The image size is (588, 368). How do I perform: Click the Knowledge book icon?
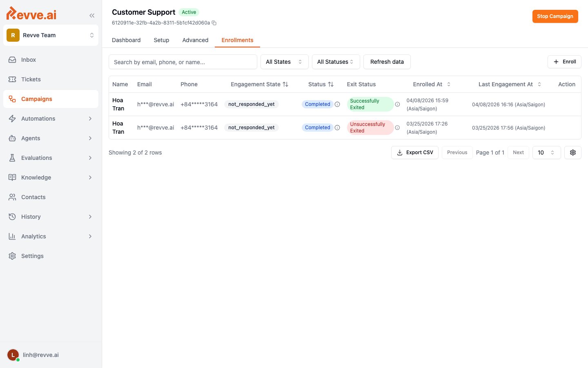click(12, 177)
